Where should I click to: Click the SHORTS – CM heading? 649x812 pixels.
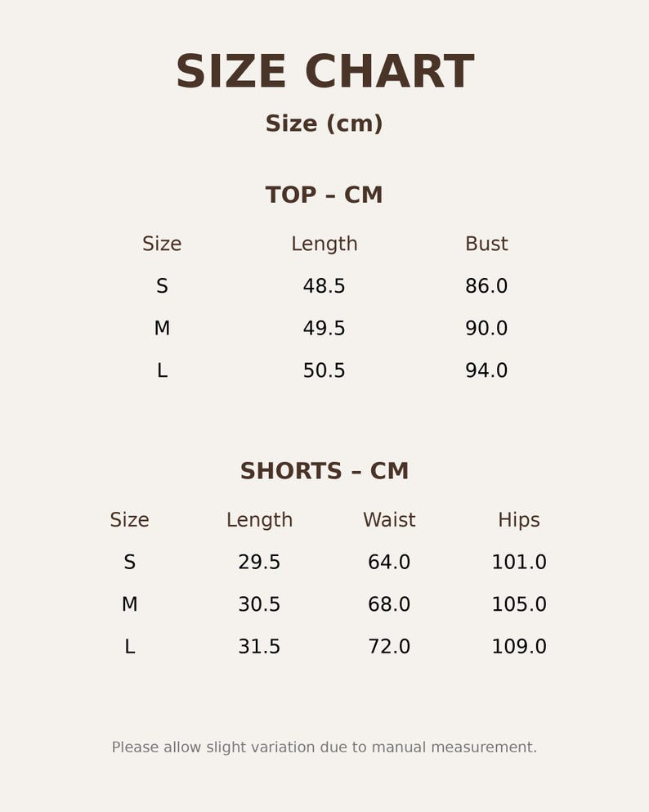(324, 471)
